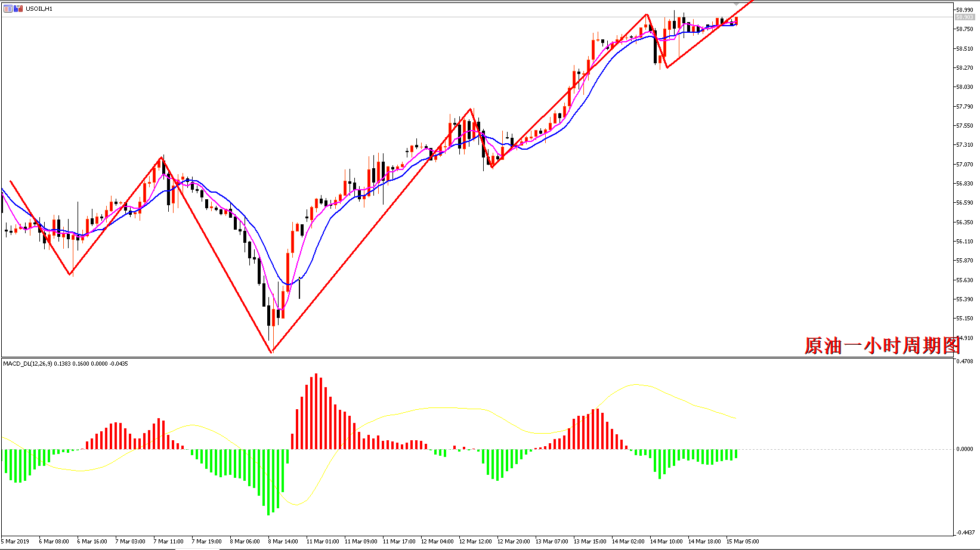Click the lowest green MACD histogram bar
Image resolution: width=980 pixels, height=550 pixels.
click(x=268, y=482)
